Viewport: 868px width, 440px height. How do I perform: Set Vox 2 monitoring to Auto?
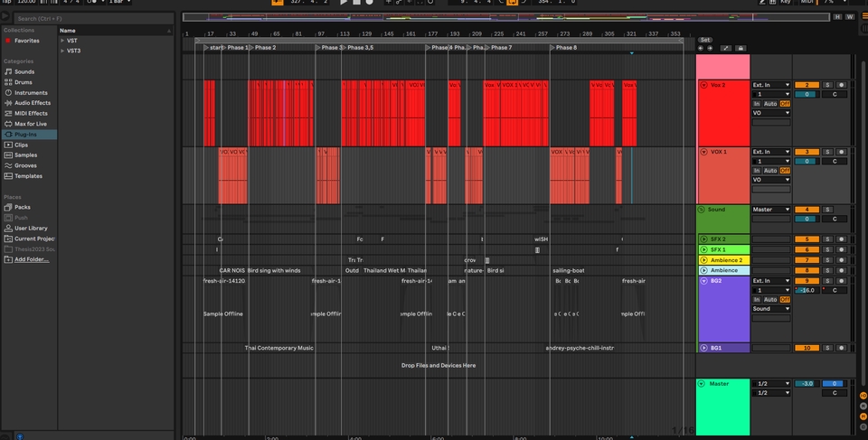coord(770,104)
